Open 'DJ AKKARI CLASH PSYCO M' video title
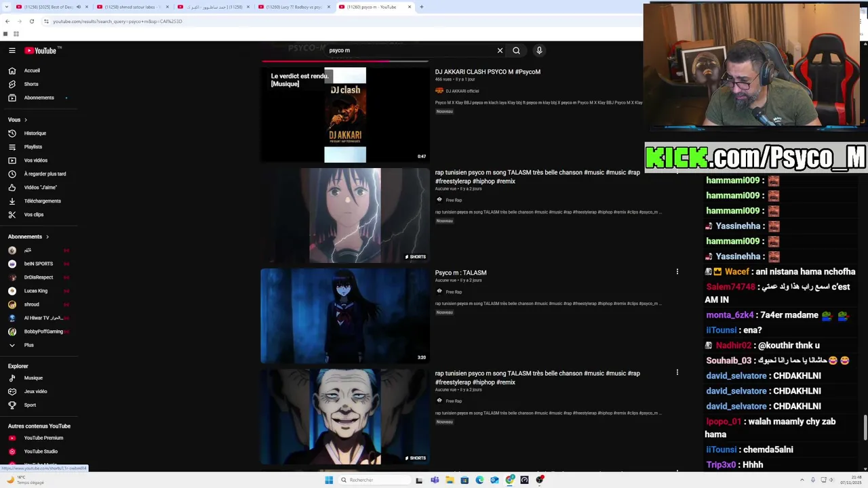 pos(488,72)
